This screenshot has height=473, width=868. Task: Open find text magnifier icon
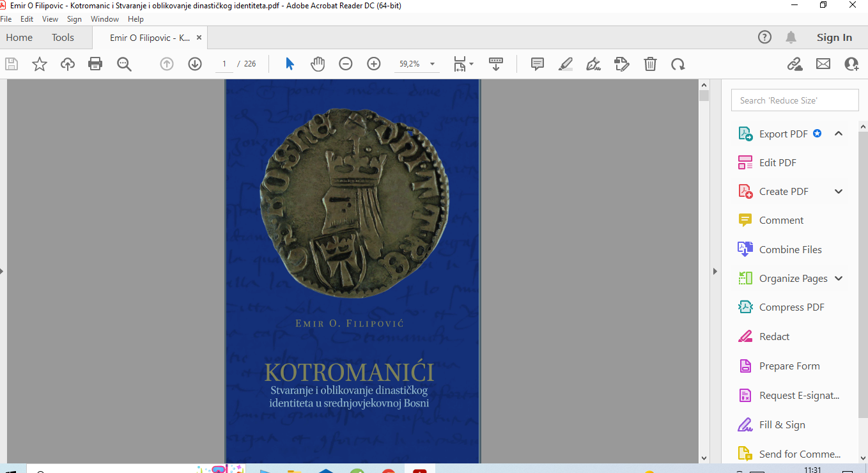pyautogui.click(x=124, y=64)
